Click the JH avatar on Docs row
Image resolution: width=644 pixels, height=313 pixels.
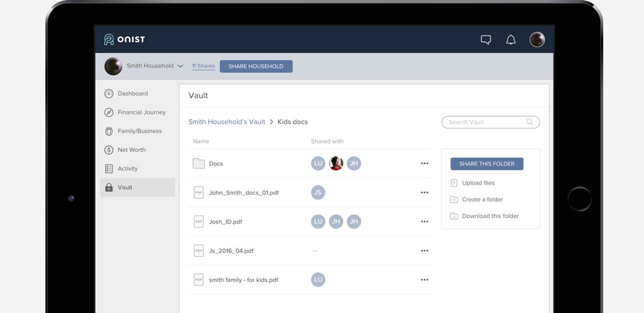click(354, 164)
